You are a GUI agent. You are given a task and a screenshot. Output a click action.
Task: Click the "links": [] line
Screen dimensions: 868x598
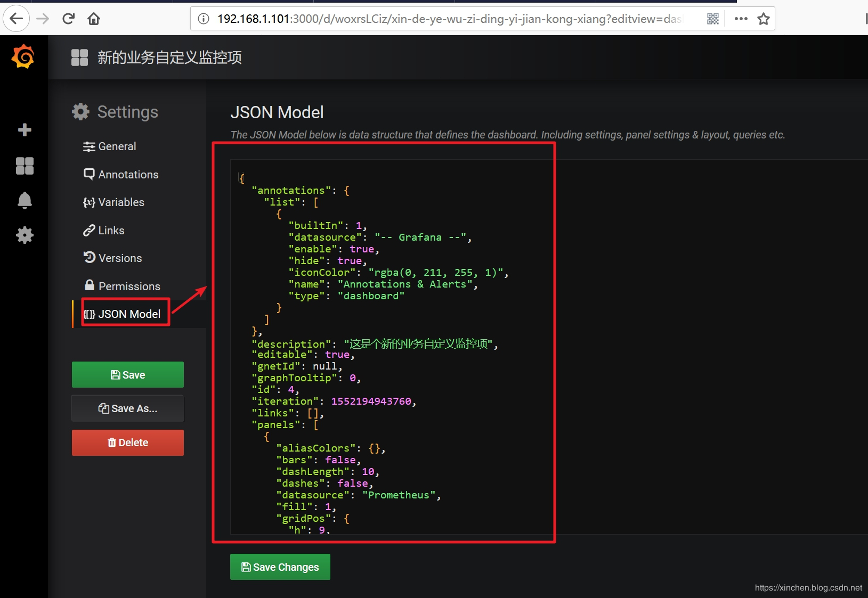[288, 413]
